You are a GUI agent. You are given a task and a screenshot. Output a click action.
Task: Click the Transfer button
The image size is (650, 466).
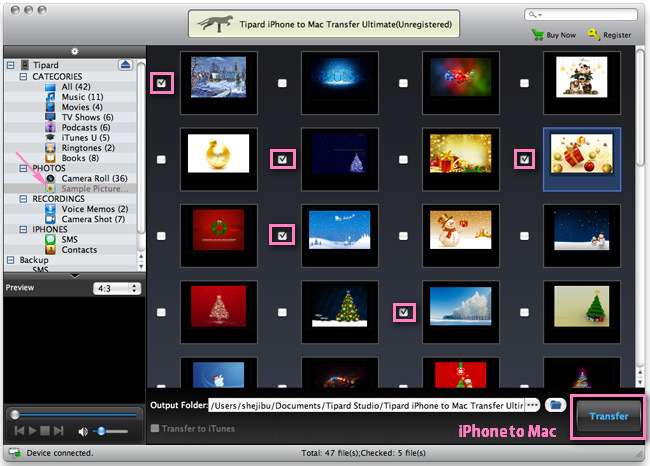point(609,416)
